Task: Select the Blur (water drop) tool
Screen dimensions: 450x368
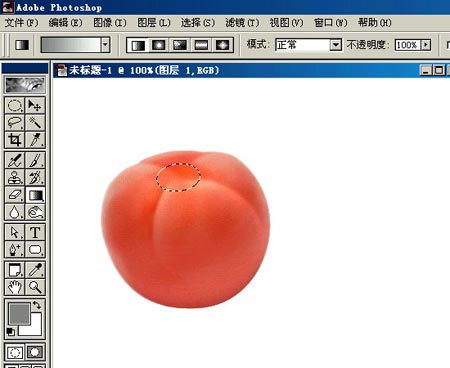Action: pos(14,212)
